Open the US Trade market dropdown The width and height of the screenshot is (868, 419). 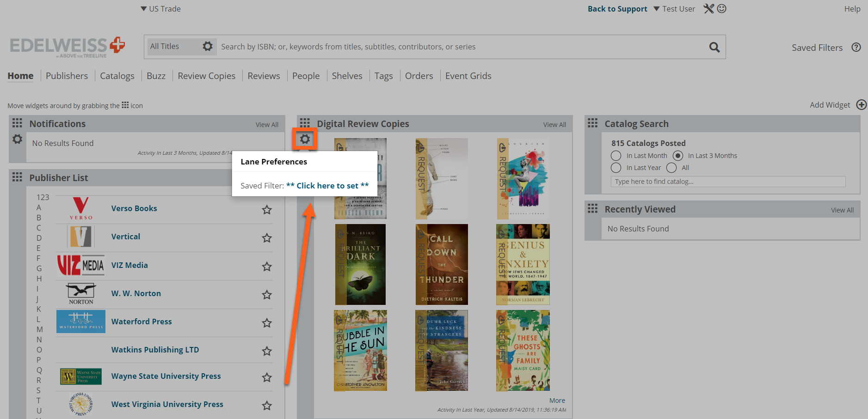coord(160,9)
